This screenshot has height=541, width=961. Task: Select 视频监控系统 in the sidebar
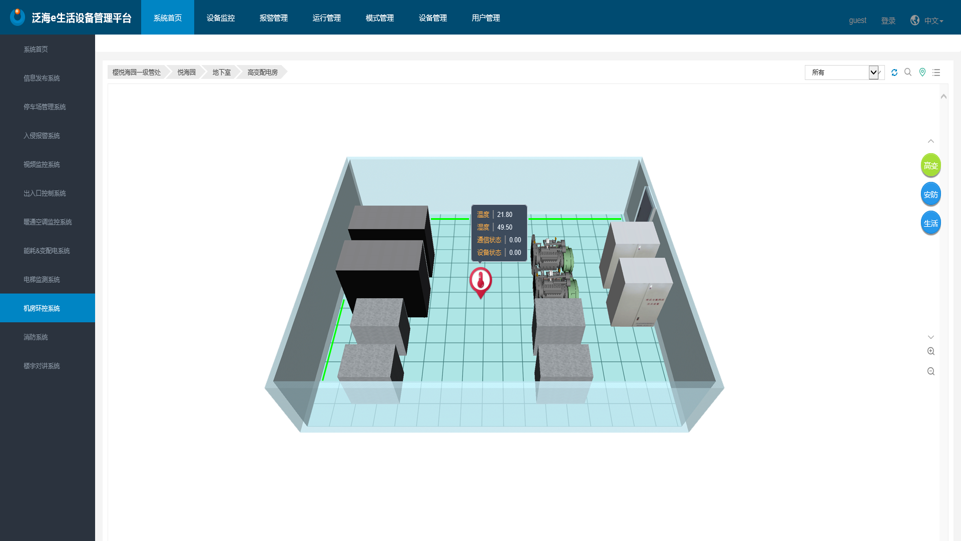pyautogui.click(x=42, y=164)
